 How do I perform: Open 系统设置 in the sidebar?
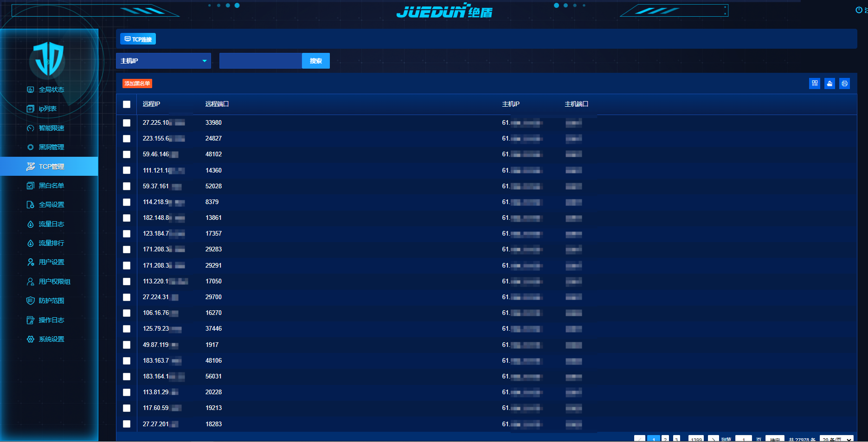click(x=51, y=339)
